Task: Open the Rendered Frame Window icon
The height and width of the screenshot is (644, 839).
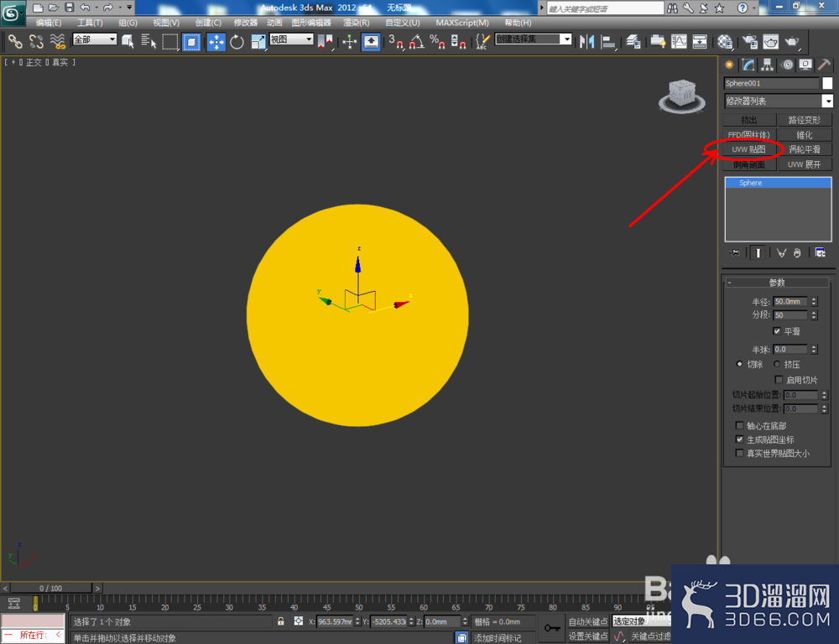Action: point(770,41)
